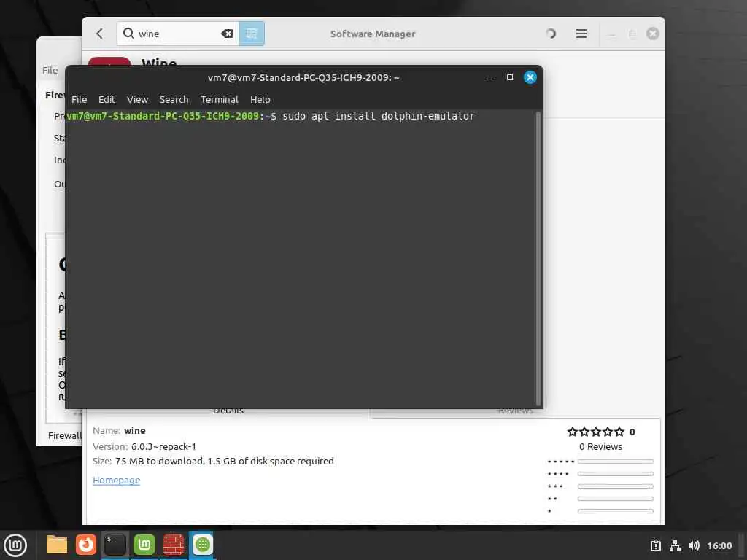This screenshot has height=560, width=747.
Task: Click the wine search field
Action: pyautogui.click(x=179, y=34)
